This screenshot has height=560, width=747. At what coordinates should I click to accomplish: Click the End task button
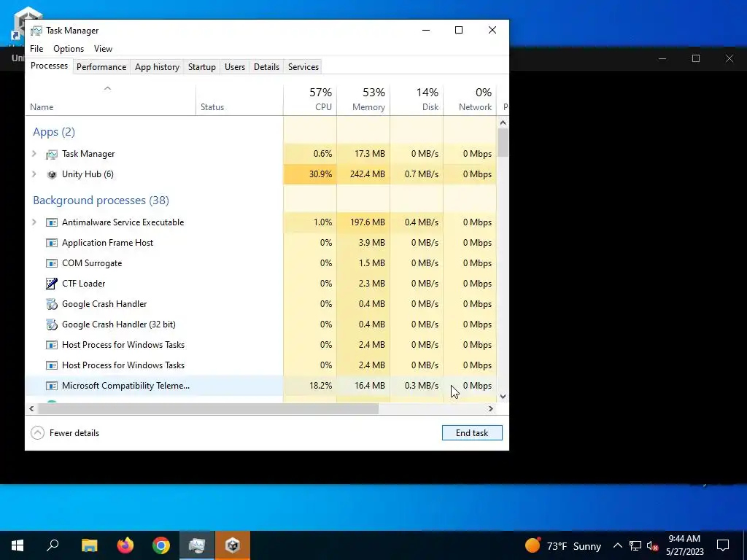pyautogui.click(x=472, y=433)
